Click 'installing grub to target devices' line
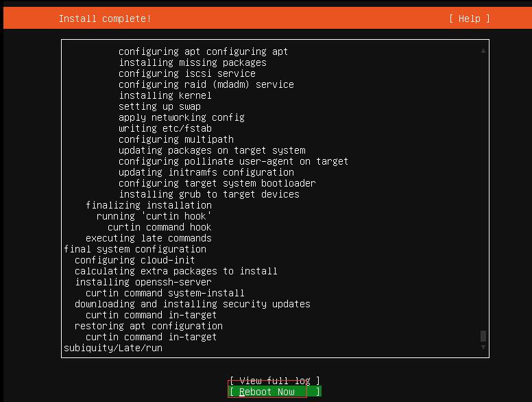The height and width of the screenshot is (402, 532). pyautogui.click(x=209, y=194)
